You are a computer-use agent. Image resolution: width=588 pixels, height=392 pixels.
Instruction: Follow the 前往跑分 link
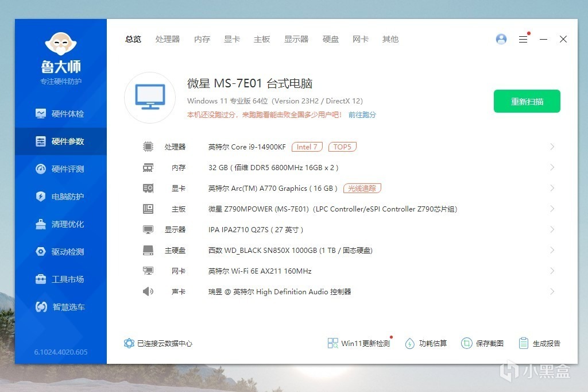(362, 114)
